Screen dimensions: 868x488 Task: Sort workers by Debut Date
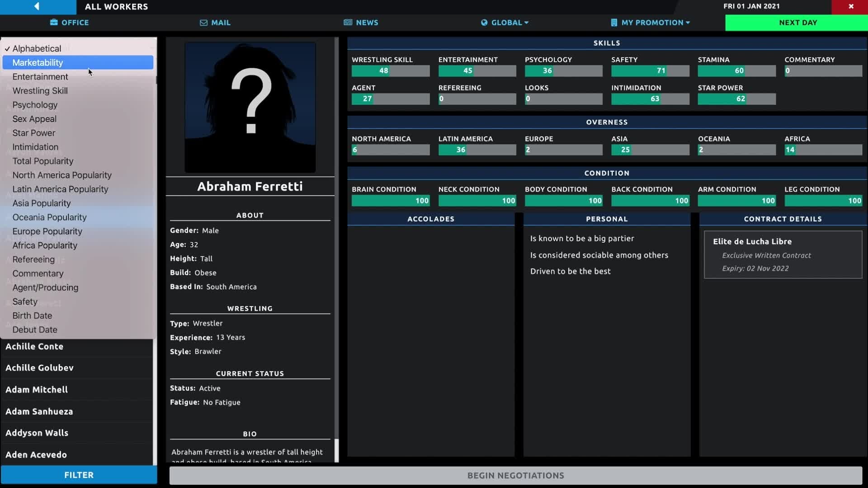click(35, 329)
